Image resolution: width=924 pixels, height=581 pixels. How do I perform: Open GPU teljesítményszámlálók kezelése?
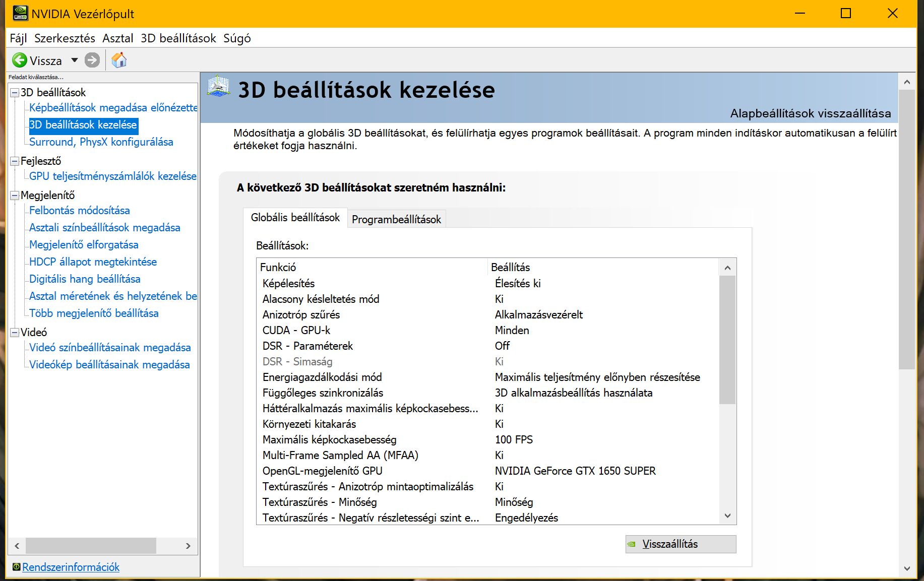112,176
